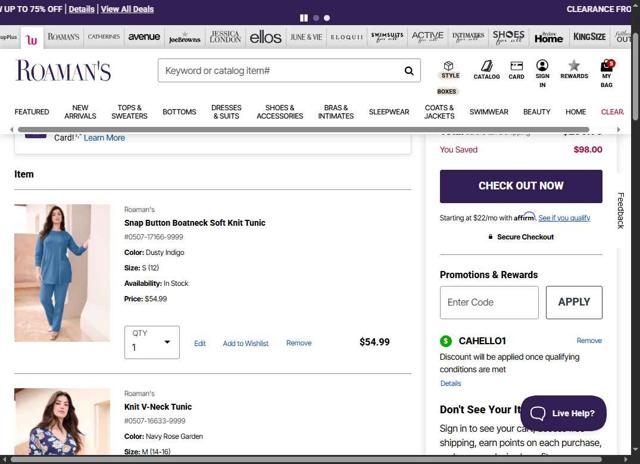Viewport: 640px width, 464px height.
Task: Open the Snap Button Tunic product image
Action: (62, 273)
